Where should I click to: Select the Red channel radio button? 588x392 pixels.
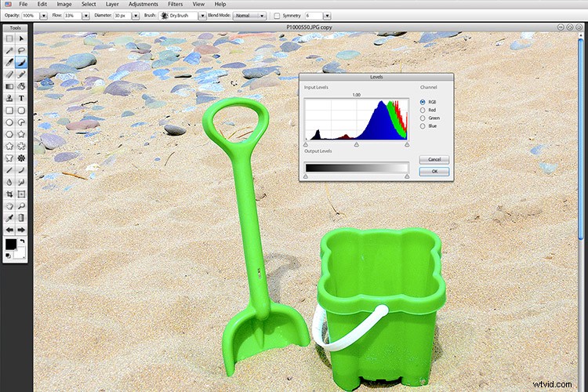point(423,110)
